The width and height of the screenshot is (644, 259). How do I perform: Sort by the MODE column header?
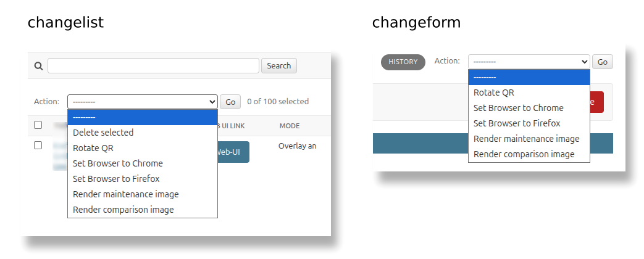coord(290,126)
